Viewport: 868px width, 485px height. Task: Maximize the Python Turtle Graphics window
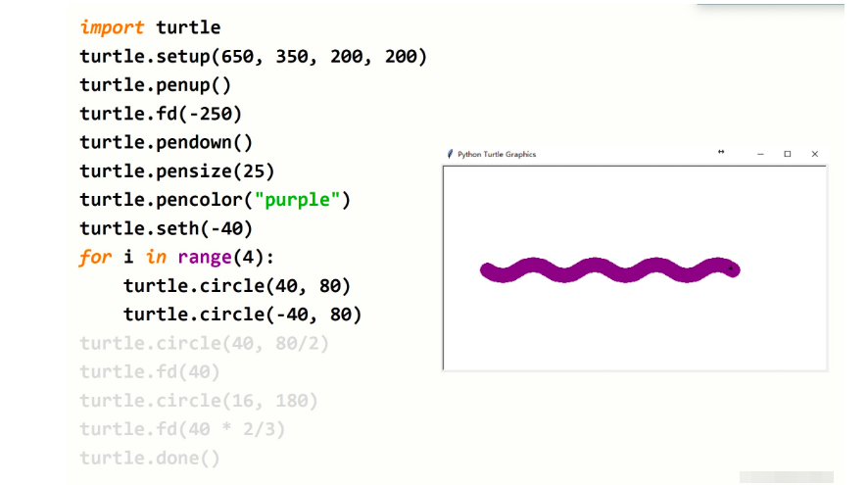click(x=787, y=154)
